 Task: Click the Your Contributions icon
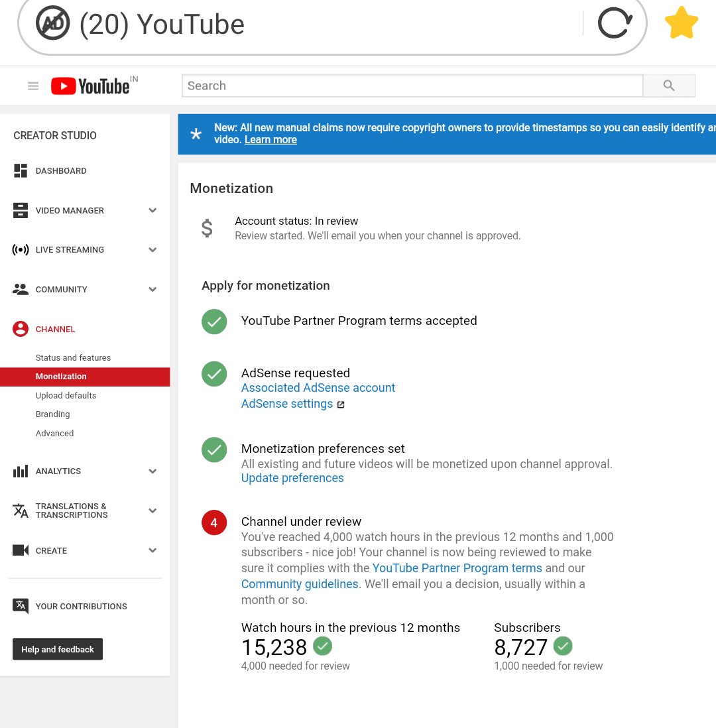tap(21, 606)
